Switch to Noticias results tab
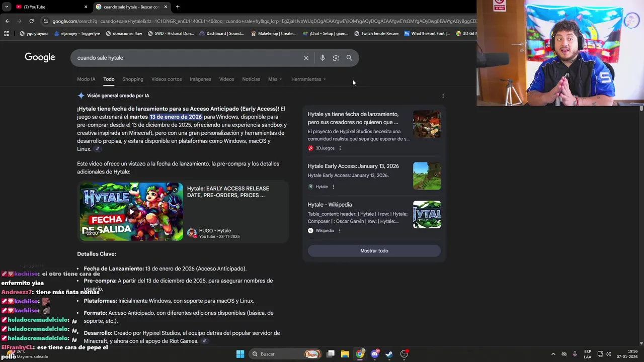The width and height of the screenshot is (644, 362). (x=251, y=79)
